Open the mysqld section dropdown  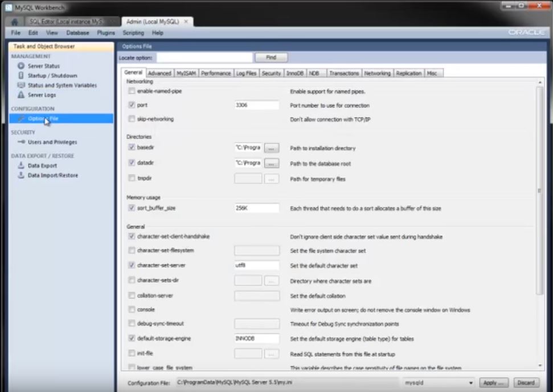click(439, 383)
